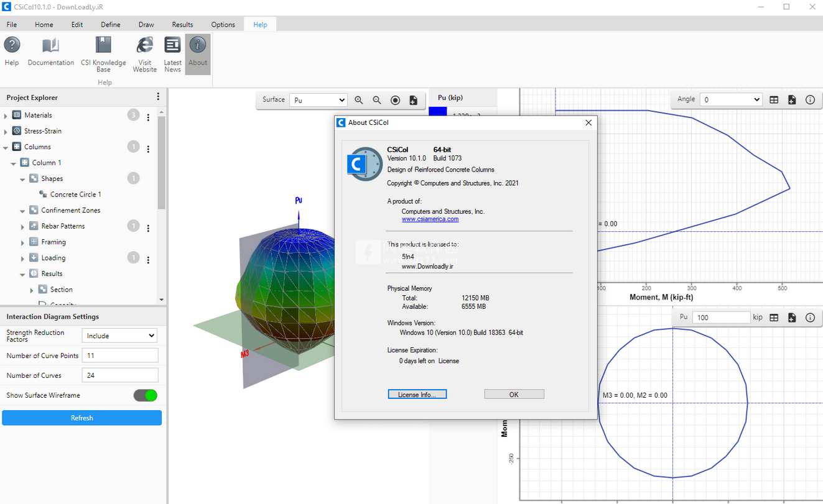Open www.csiamerica.com link

pyautogui.click(x=430, y=219)
